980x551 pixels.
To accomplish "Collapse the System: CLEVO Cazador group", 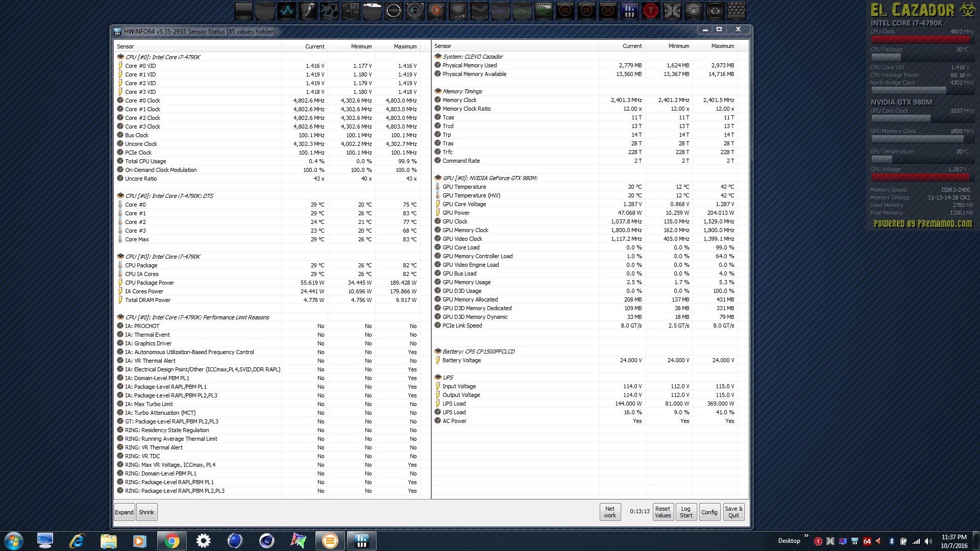I will [438, 57].
